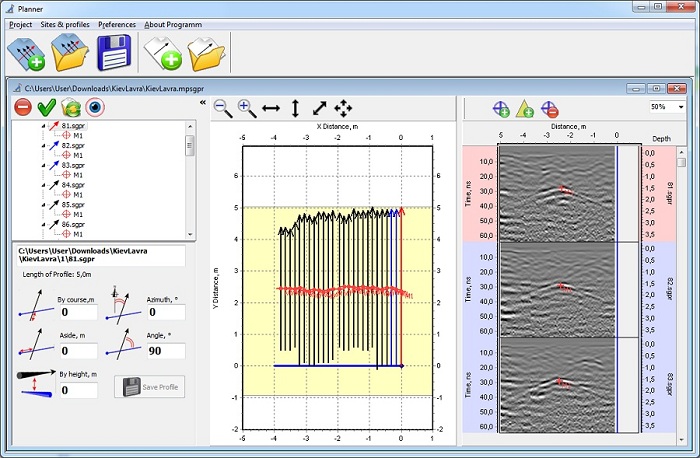The height and width of the screenshot is (458, 700).
Task: Click the save project floppy disk icon
Action: point(115,52)
